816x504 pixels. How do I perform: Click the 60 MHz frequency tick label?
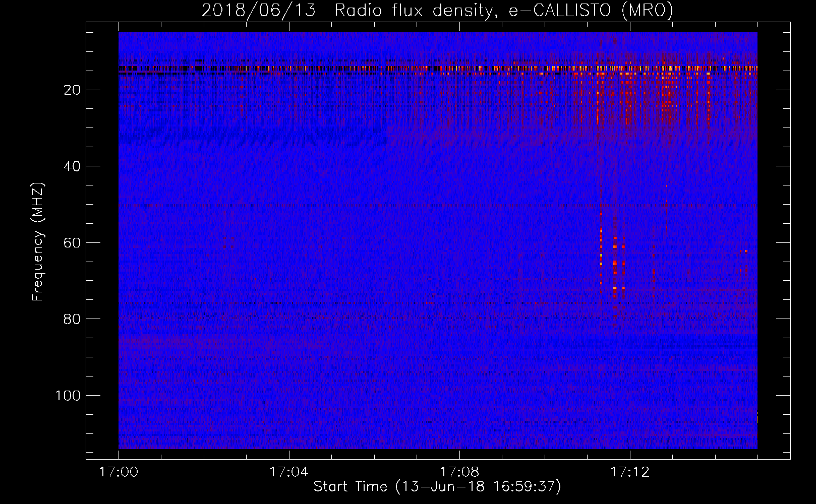pyautogui.click(x=72, y=242)
